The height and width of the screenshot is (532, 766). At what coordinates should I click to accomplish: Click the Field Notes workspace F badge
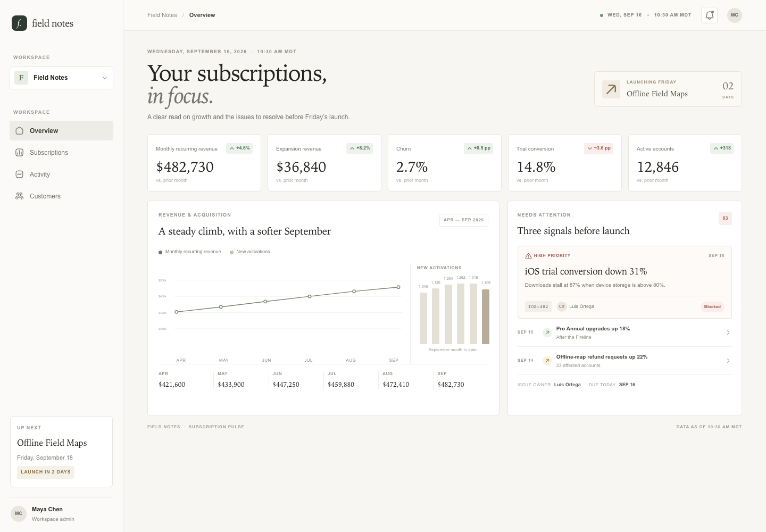pyautogui.click(x=21, y=78)
